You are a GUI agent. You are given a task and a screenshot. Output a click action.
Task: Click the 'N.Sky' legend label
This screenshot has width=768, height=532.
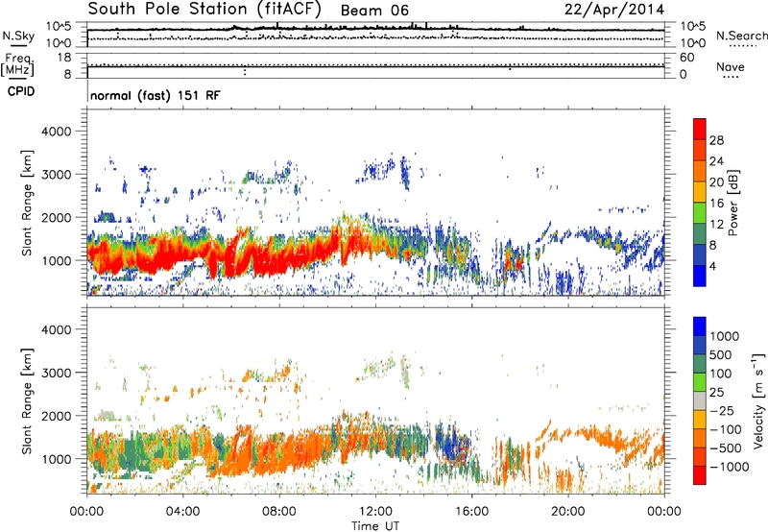(x=18, y=36)
